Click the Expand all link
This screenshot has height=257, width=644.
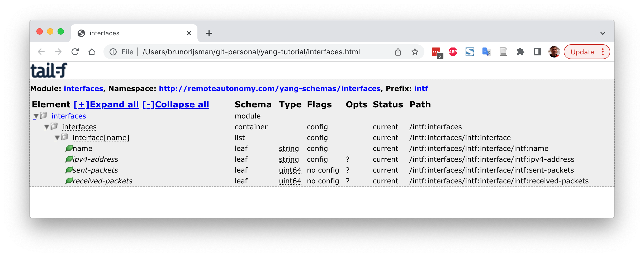[106, 104]
